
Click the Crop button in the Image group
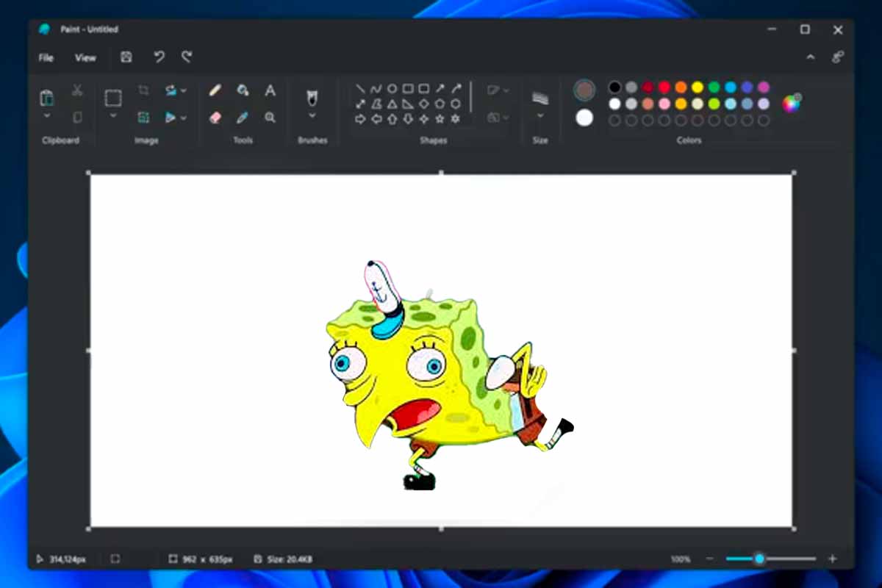pyautogui.click(x=145, y=90)
